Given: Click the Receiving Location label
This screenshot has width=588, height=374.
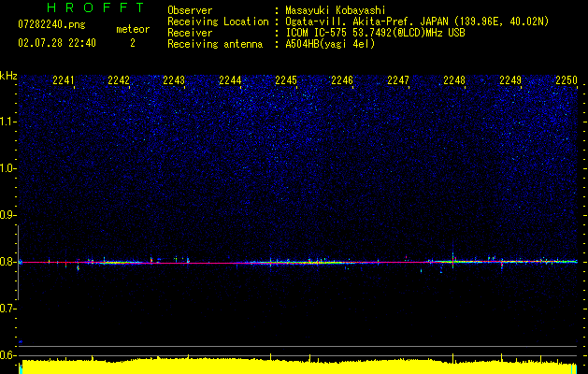Looking at the screenshot, I should 218,22.
